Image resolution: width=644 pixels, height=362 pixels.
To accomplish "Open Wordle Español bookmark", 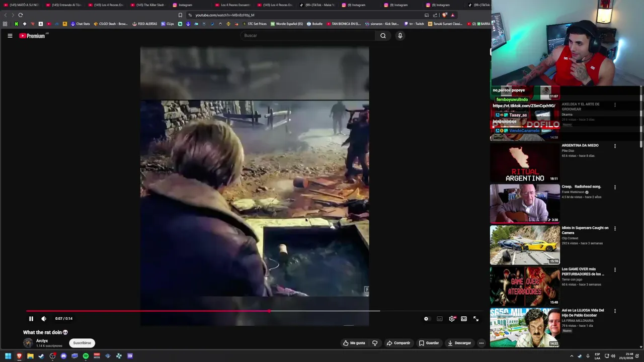I will click(287, 24).
